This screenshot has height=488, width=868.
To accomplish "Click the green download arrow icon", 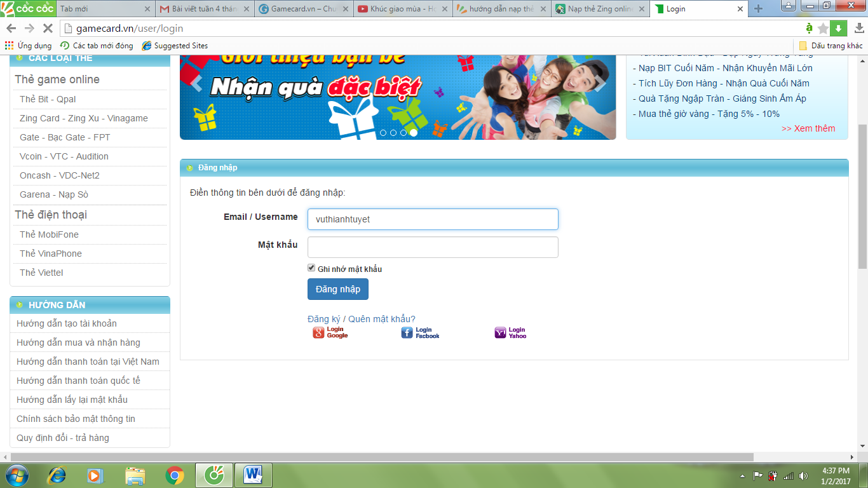I will 839,28.
